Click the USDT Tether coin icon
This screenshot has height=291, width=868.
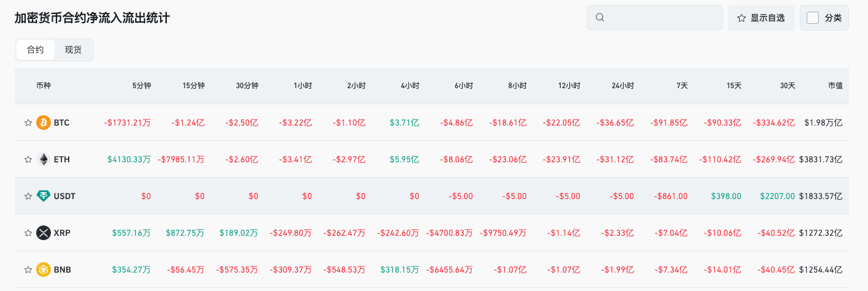click(44, 196)
